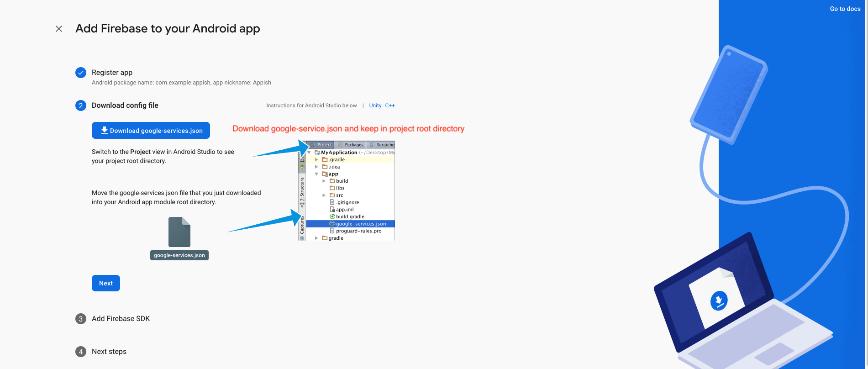The height and width of the screenshot is (369, 868).
Task: Open the Unity instructions link
Action: [375, 105]
